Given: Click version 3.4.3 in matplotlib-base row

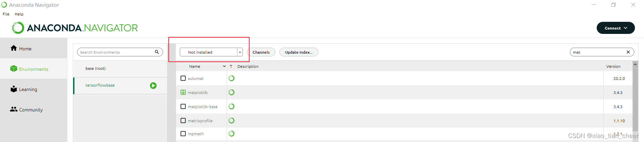Looking at the screenshot, I should [x=618, y=107].
